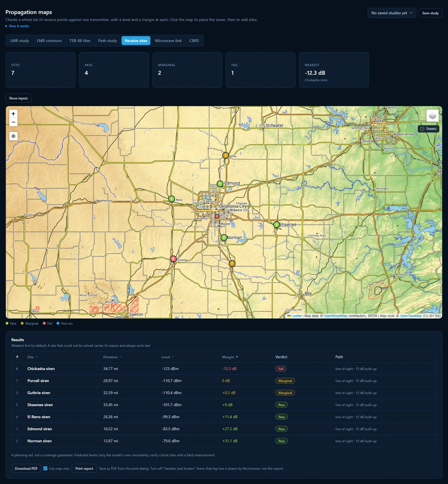Sort results by Distance column
This screenshot has height=484, width=448.
click(112, 357)
